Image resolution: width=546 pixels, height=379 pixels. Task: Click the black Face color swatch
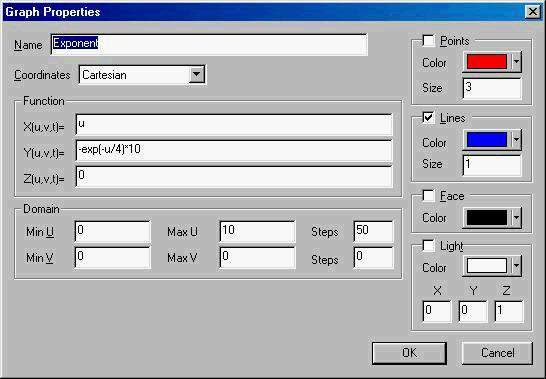(x=486, y=218)
